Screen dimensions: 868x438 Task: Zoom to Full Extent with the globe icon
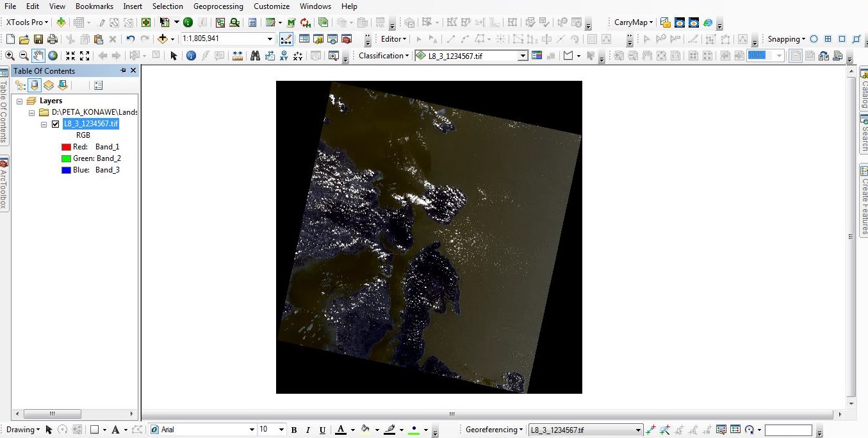click(x=53, y=55)
